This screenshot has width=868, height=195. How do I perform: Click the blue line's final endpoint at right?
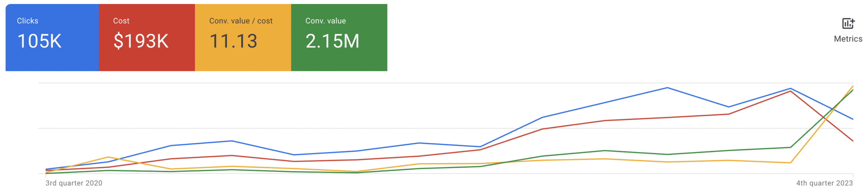[x=853, y=119]
